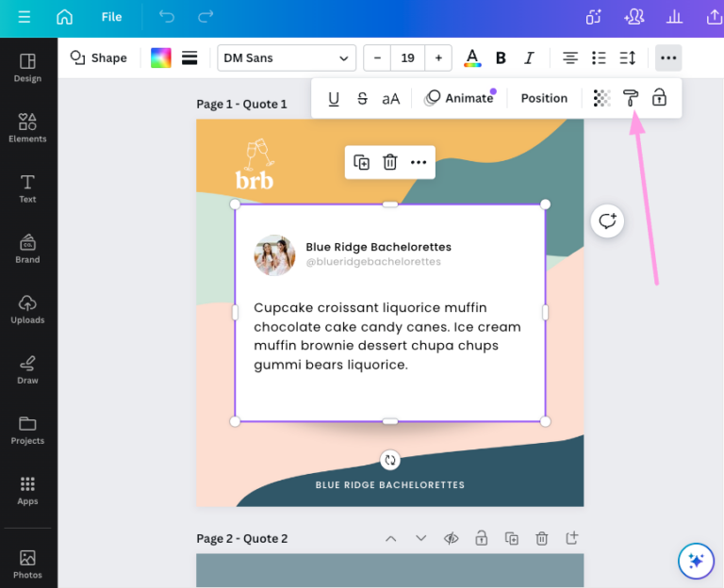Hide Page 2 with eye icon

(x=451, y=538)
